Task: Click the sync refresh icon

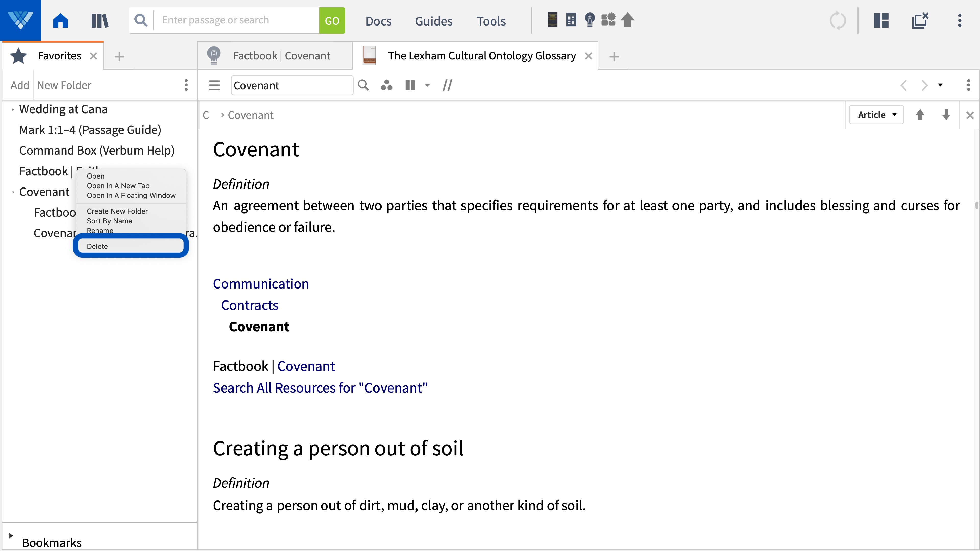Action: [x=838, y=20]
